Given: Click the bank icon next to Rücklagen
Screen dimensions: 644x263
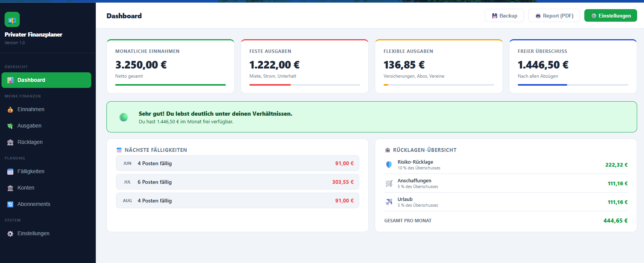Looking at the screenshot, I should [x=10, y=142].
